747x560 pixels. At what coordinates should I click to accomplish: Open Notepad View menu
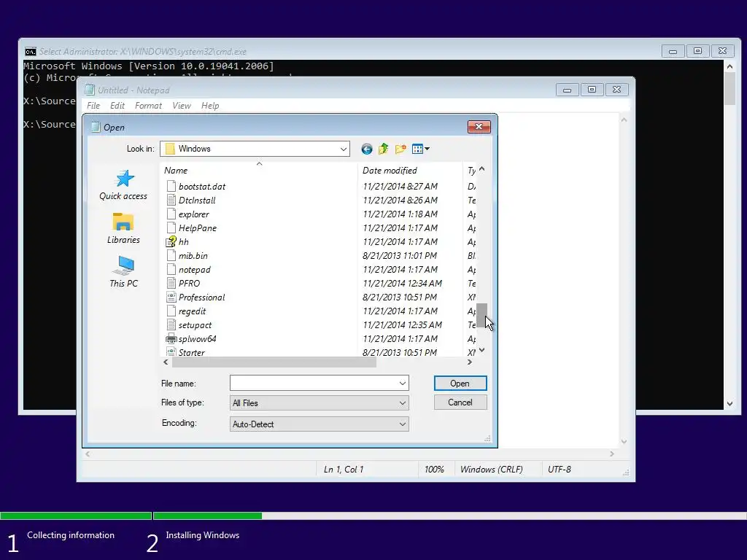(x=182, y=106)
